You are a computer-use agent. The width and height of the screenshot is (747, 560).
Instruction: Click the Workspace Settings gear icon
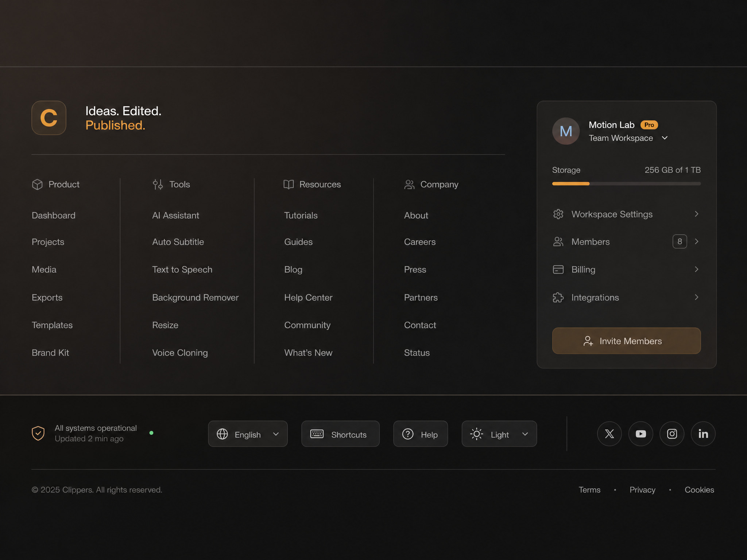click(558, 214)
